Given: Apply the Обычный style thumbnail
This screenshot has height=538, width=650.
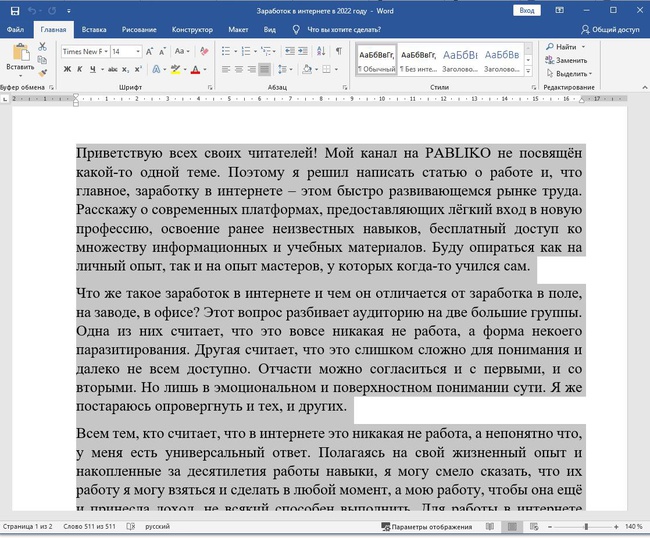Looking at the screenshot, I should pyautogui.click(x=376, y=59).
